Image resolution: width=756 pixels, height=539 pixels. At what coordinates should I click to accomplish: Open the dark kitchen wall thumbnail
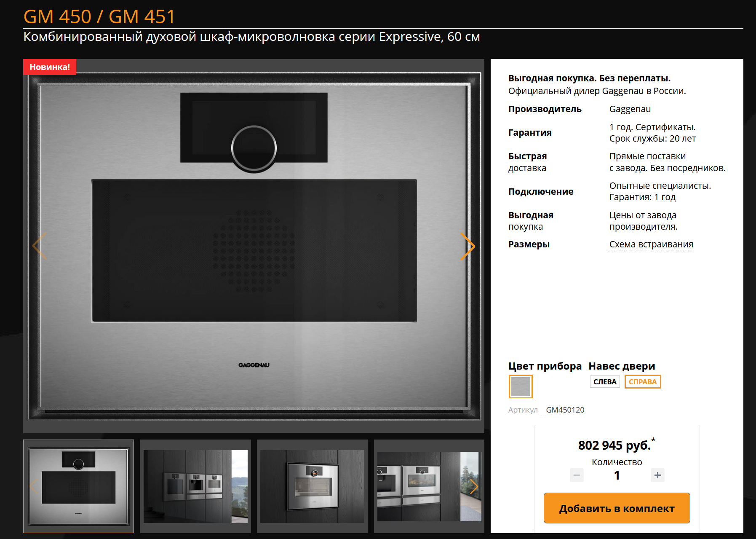pyautogui.click(x=195, y=486)
